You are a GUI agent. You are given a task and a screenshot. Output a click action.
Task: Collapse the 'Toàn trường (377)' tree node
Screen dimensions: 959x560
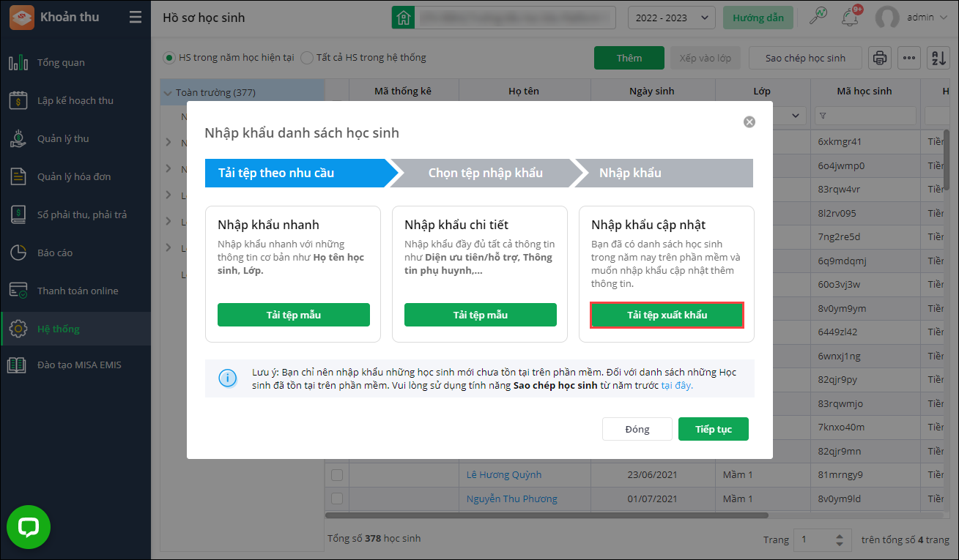[x=169, y=93]
